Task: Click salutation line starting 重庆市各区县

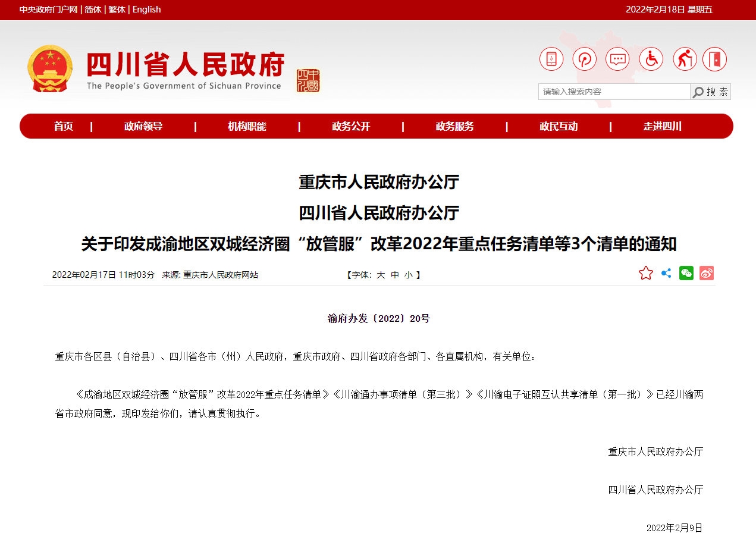Action: click(x=295, y=357)
